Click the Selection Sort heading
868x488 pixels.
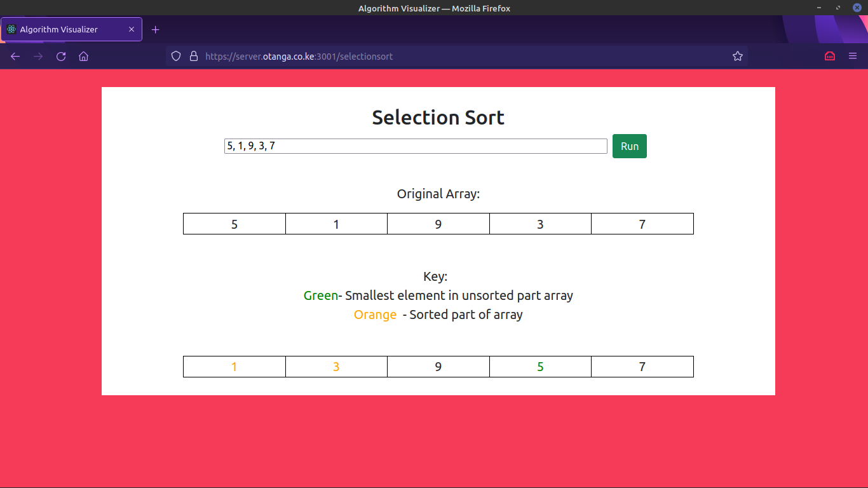click(x=438, y=118)
